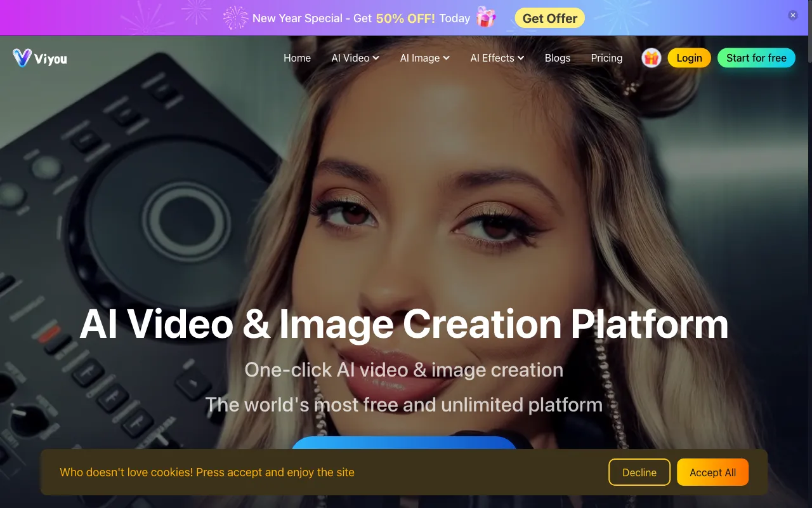Expand the AI Effects dropdown menu

click(497, 58)
